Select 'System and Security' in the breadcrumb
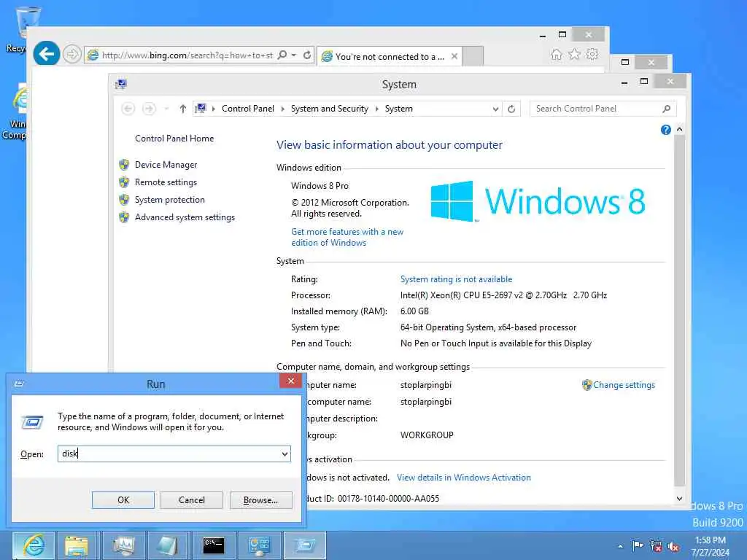Viewport: 747px width, 560px height. pos(329,109)
